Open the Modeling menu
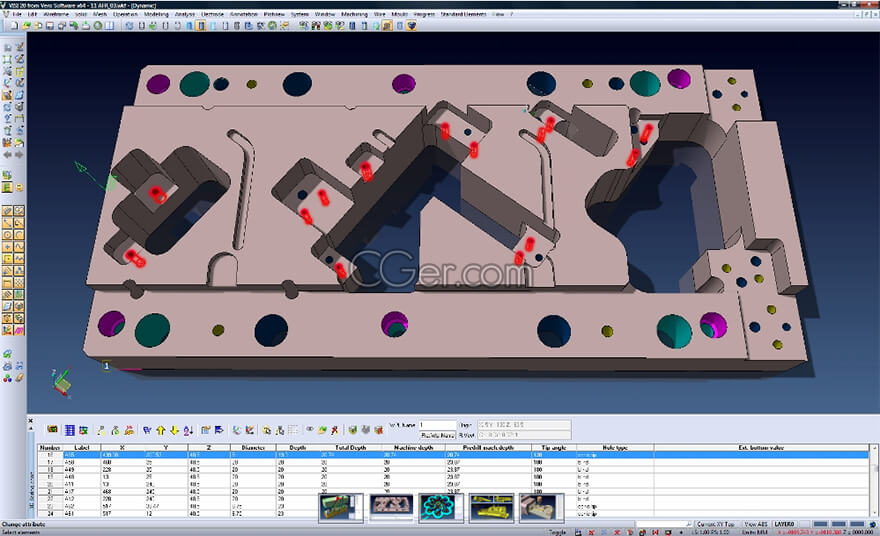Viewport: 880px width, 536px height. 156,14
